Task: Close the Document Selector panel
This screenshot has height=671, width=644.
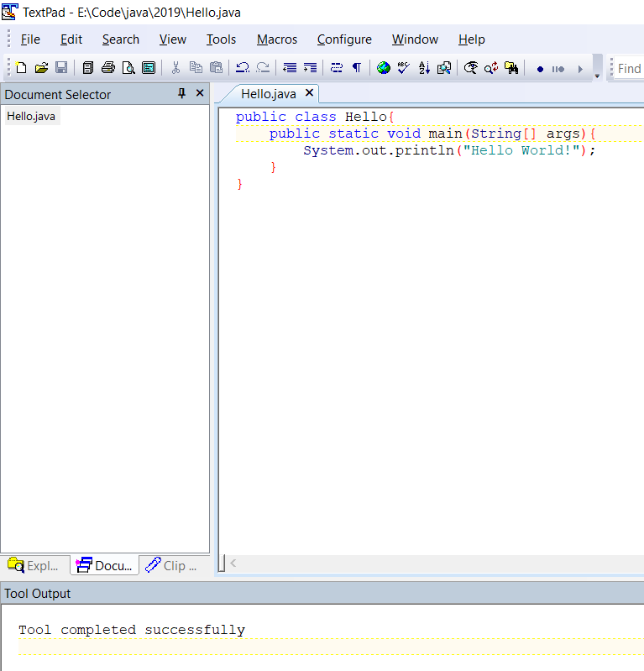Action: pyautogui.click(x=200, y=93)
